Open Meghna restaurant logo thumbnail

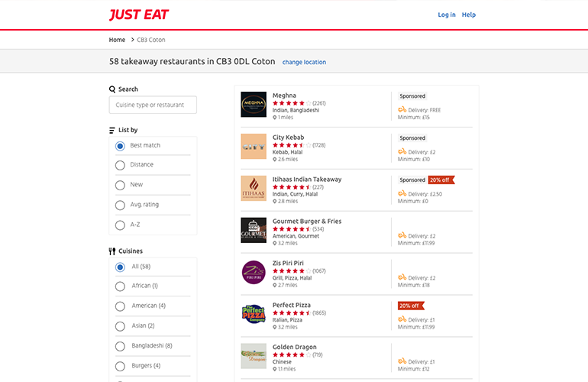[254, 105]
